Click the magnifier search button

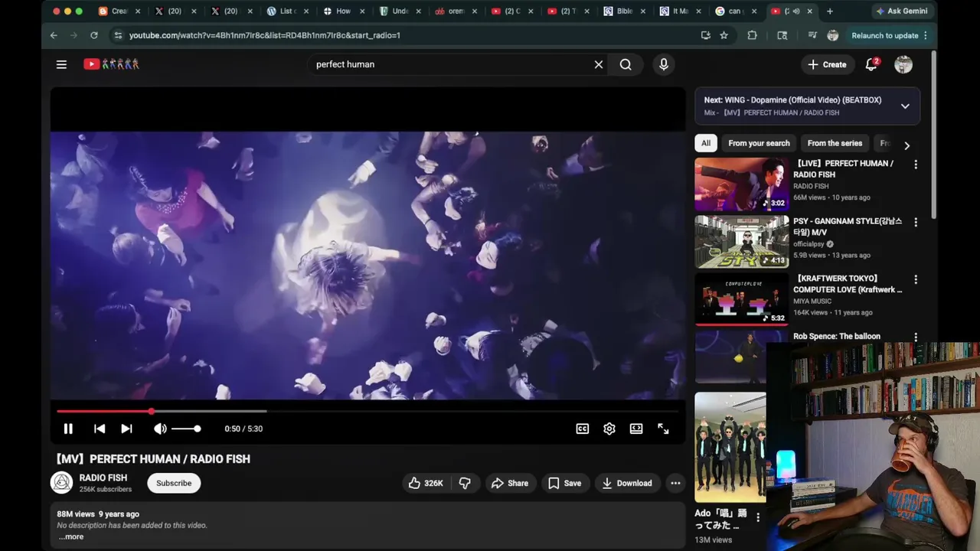point(626,64)
